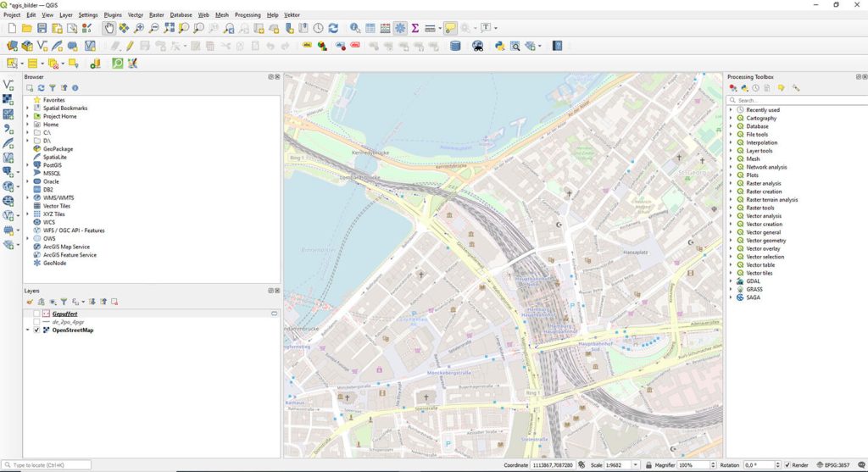Click the Sigma statistical summary icon
The width and height of the screenshot is (868, 472).
(415, 28)
